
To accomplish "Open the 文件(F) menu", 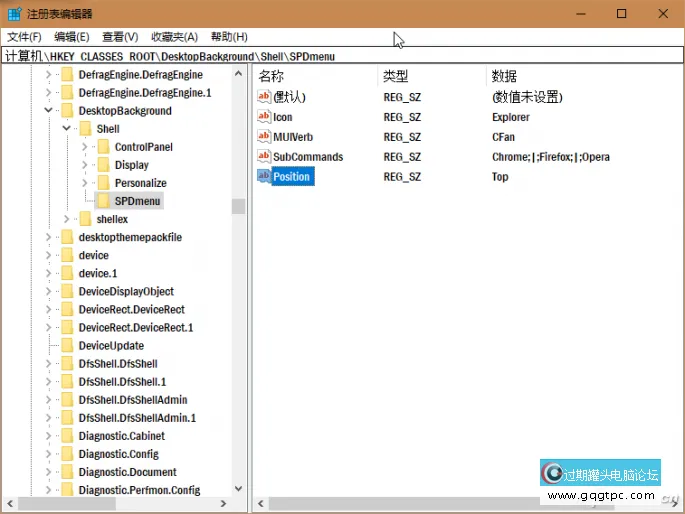I will (x=24, y=37).
